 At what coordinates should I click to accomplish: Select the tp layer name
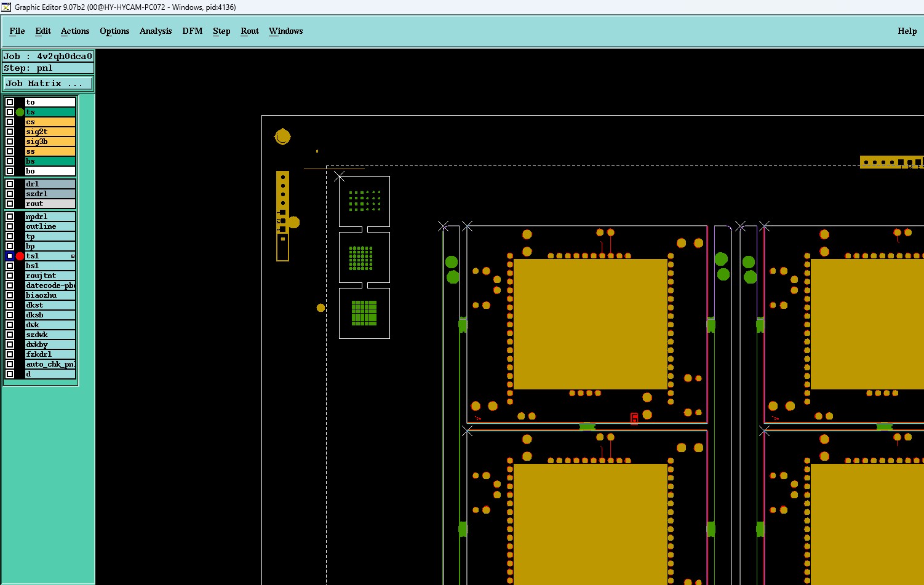50,236
